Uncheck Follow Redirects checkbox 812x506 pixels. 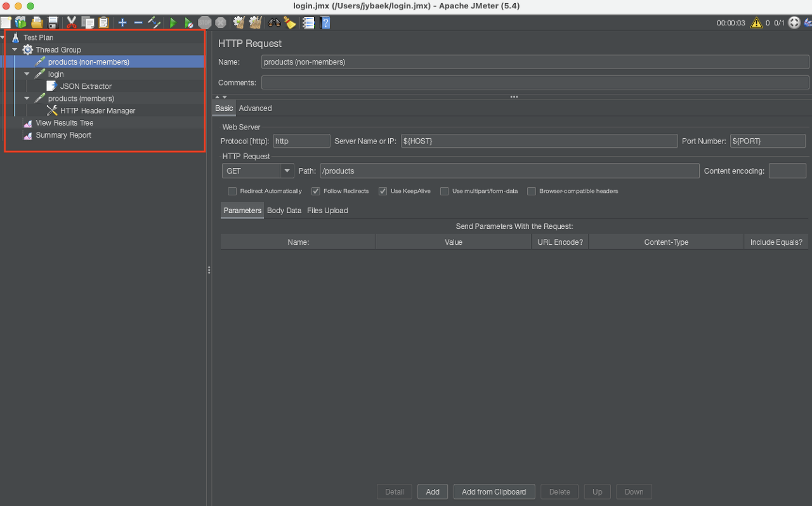click(x=315, y=191)
